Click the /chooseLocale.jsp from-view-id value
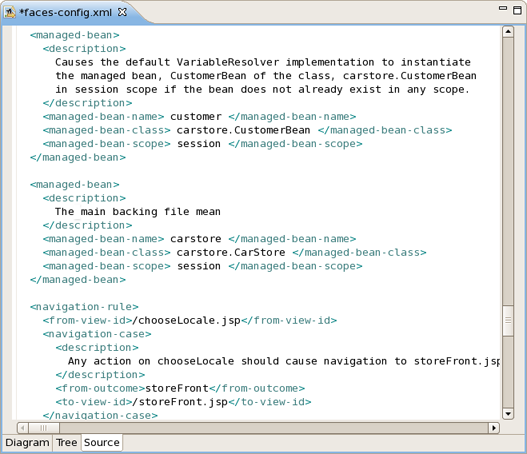 (187, 321)
